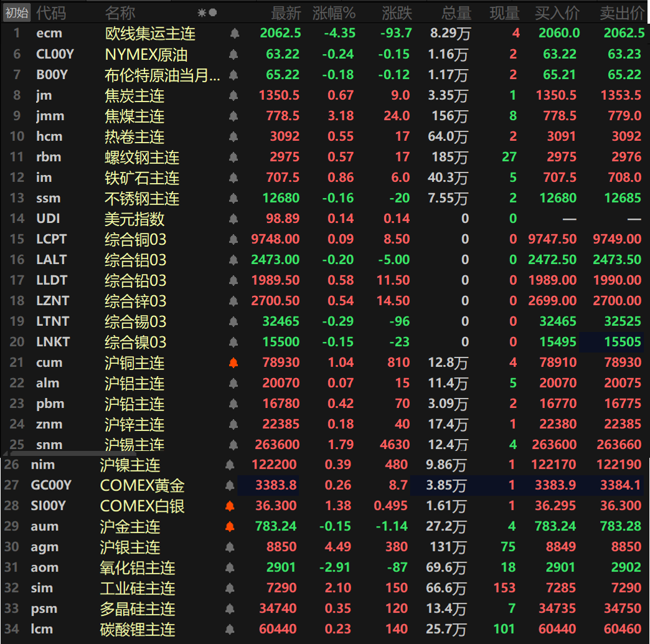This screenshot has width=650, height=644.
Task: Sort by the 涨幅% column header
Action: pos(334,12)
